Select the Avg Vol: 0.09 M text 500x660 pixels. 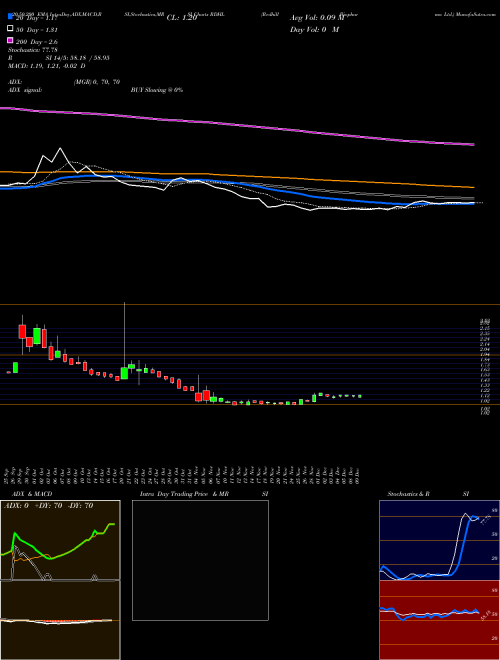pyautogui.click(x=316, y=18)
